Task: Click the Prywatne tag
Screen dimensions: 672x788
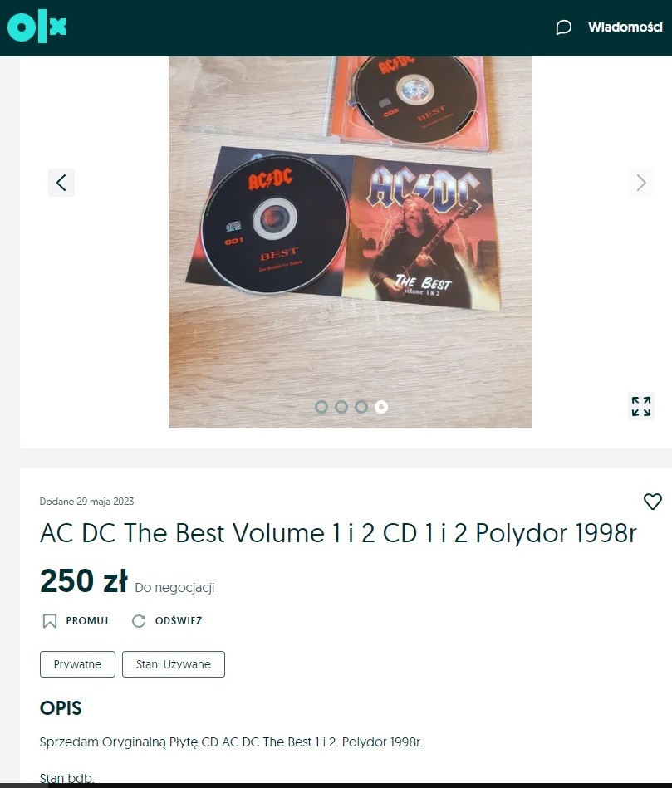Action: point(77,664)
